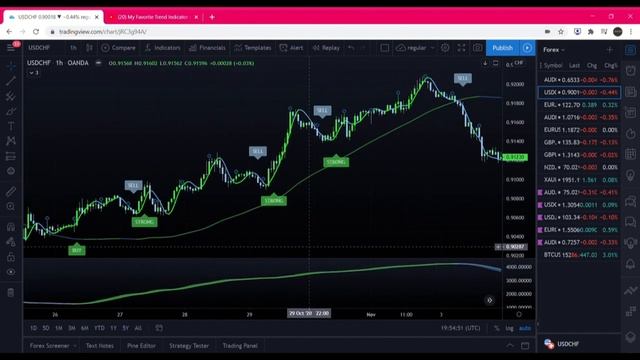Screen dimensions: 640x360
Task: Select the text annotation tool
Action: [x=11, y=126]
